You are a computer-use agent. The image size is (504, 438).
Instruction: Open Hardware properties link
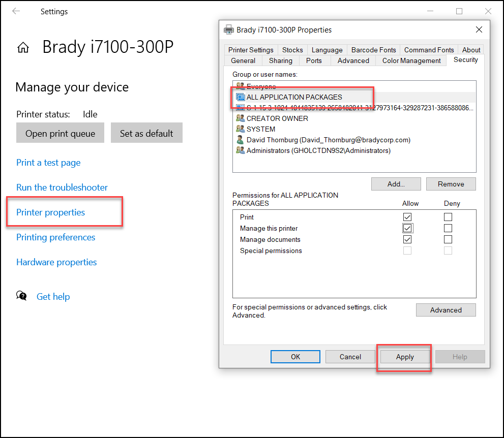(x=56, y=262)
